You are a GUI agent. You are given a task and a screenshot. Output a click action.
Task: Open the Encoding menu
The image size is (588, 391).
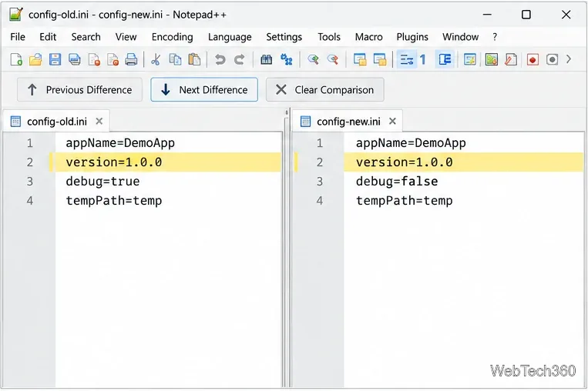(x=172, y=37)
